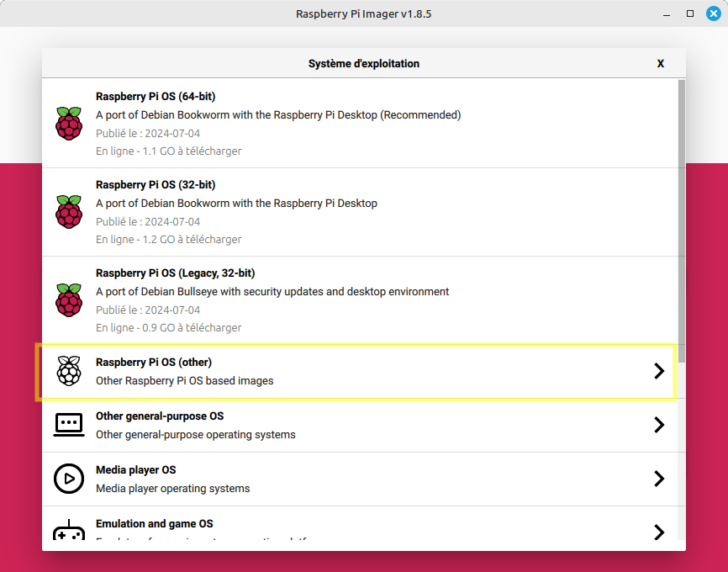The image size is (728, 572).
Task: Click 'Other general-purpose operating systems' description
Action: [196, 435]
